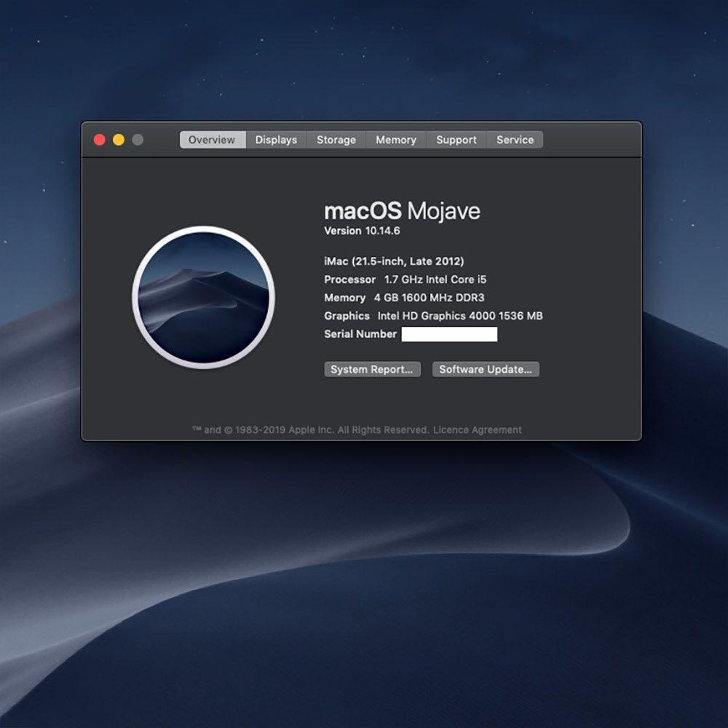Screen dimensions: 728x728
Task: Select the iMac (21.5-inch, Late 2012) text
Action: point(394,261)
